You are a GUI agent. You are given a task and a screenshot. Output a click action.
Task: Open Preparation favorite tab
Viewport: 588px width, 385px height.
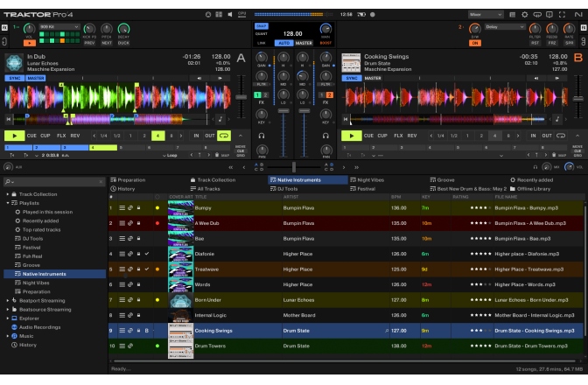pos(128,180)
